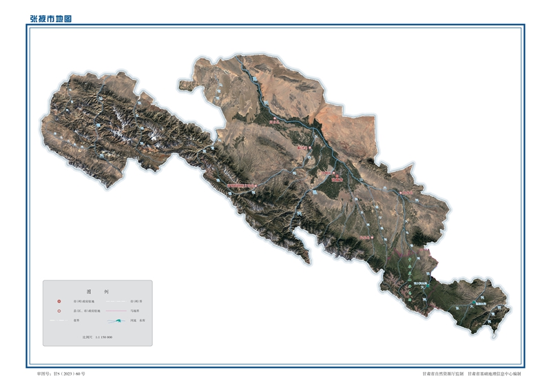Viewport: 551px width, 392px height.
Task: Click the 肃南裕固族自治县 label on the map
Action: coord(241,185)
